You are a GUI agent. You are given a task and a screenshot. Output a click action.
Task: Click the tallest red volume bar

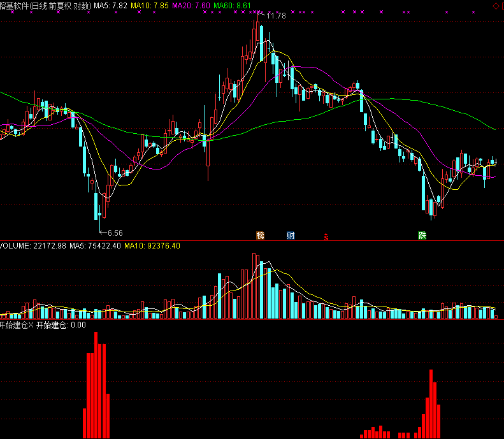coord(254,285)
